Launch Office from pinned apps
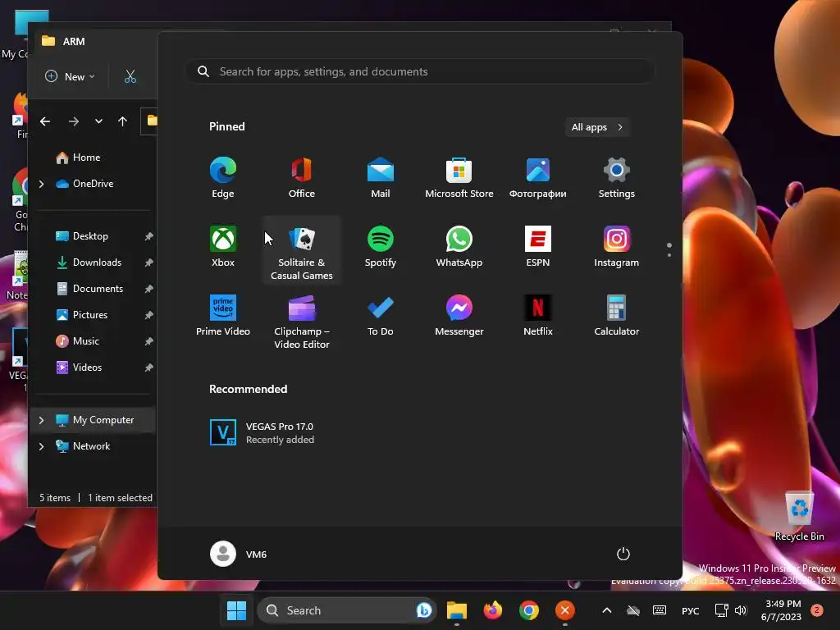Image resolution: width=840 pixels, height=630 pixels. pos(302,178)
